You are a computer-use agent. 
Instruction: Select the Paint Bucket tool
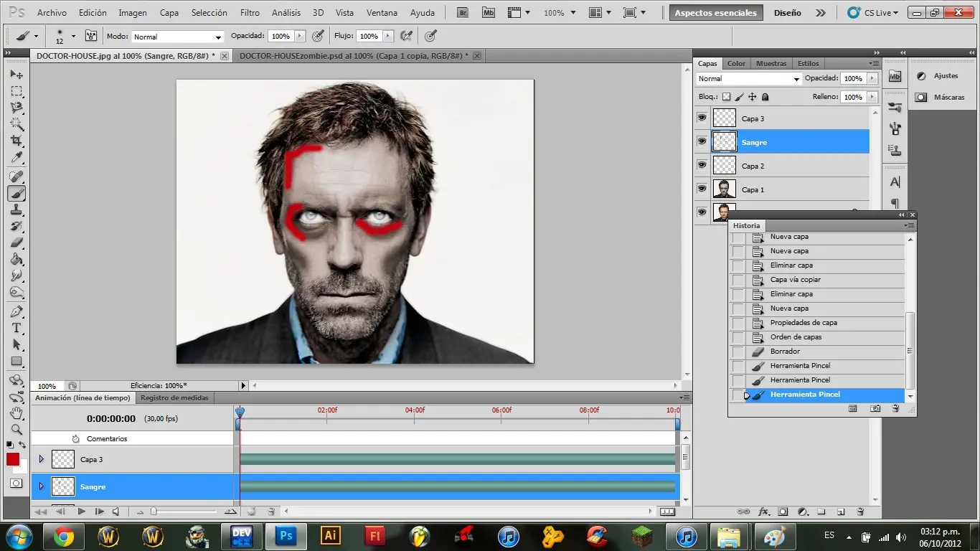point(17,259)
